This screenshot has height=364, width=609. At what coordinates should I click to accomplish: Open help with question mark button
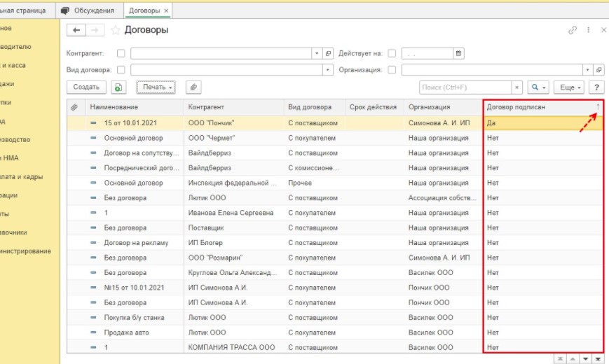(596, 87)
